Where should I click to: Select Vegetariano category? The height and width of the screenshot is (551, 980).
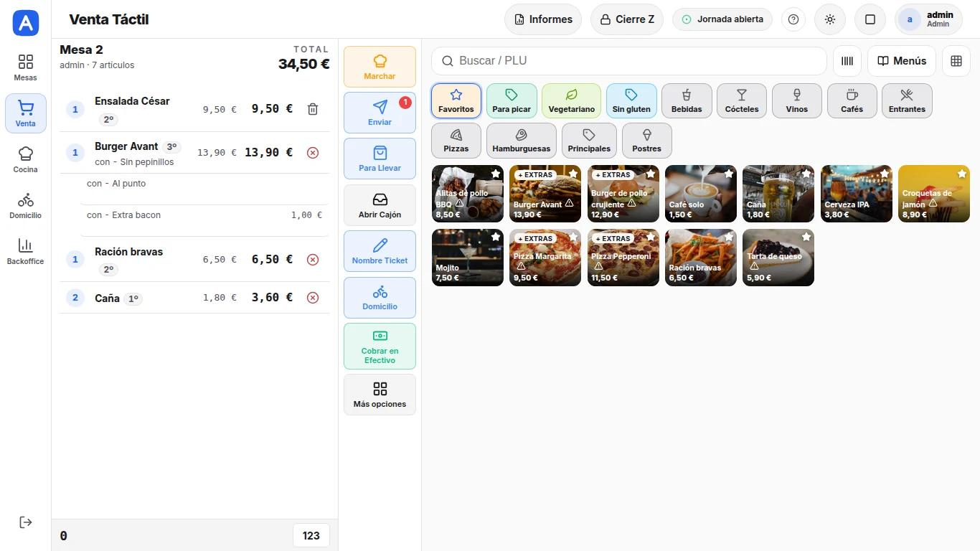pyautogui.click(x=571, y=100)
